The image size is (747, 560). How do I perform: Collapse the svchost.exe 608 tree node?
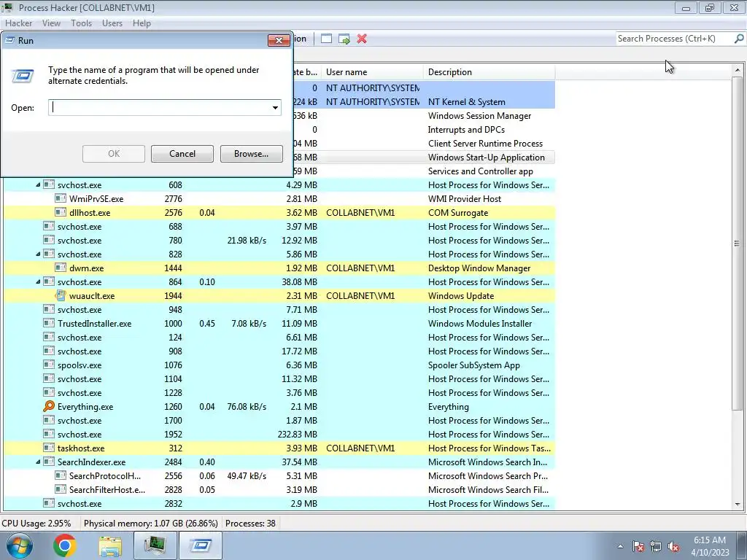(x=38, y=184)
